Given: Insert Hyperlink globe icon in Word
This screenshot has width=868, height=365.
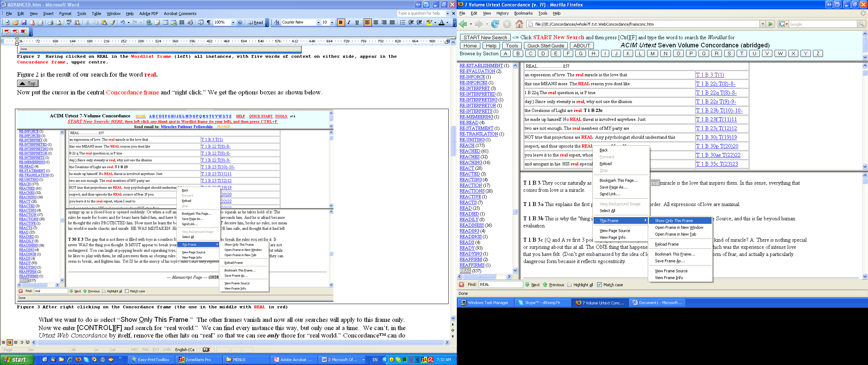Looking at the screenshot, I should (x=149, y=22).
